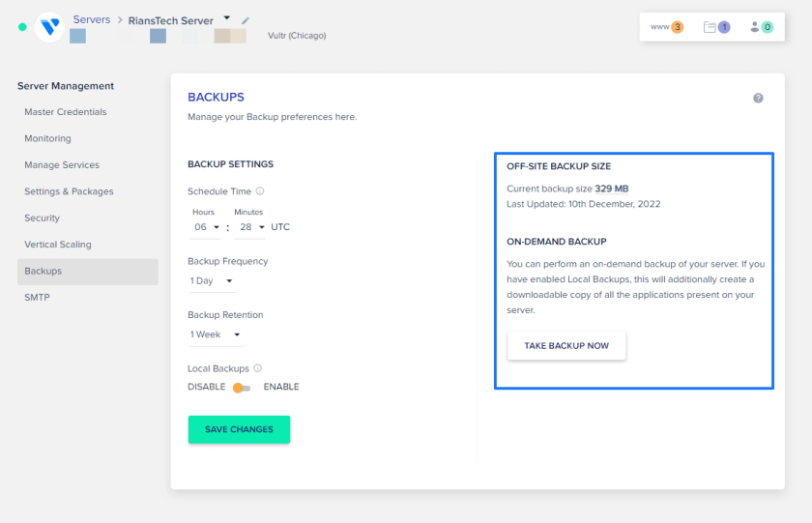The height and width of the screenshot is (523, 812).
Task: Click the DISABLE label for Local Backups
Action: coord(207,387)
